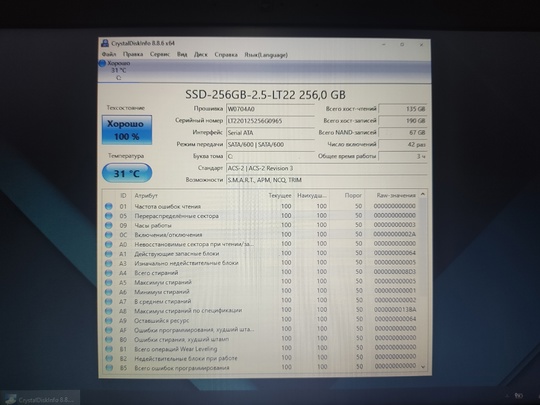Click status icon of row A8 Максимум стираний по спецификации
The width and height of the screenshot is (540, 405).
(109, 311)
